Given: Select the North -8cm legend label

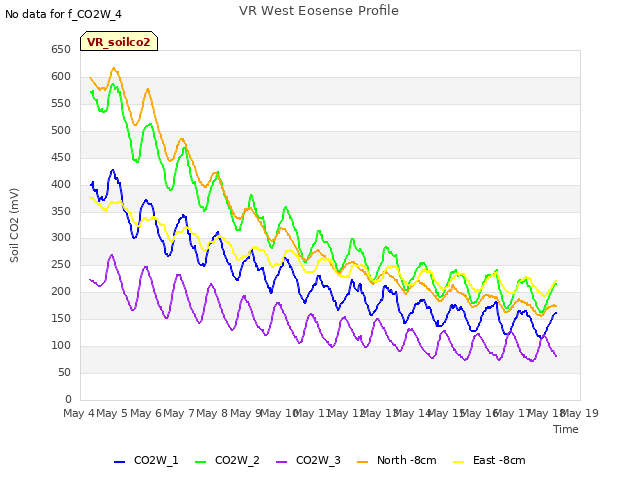Looking at the screenshot, I should coord(407,460).
